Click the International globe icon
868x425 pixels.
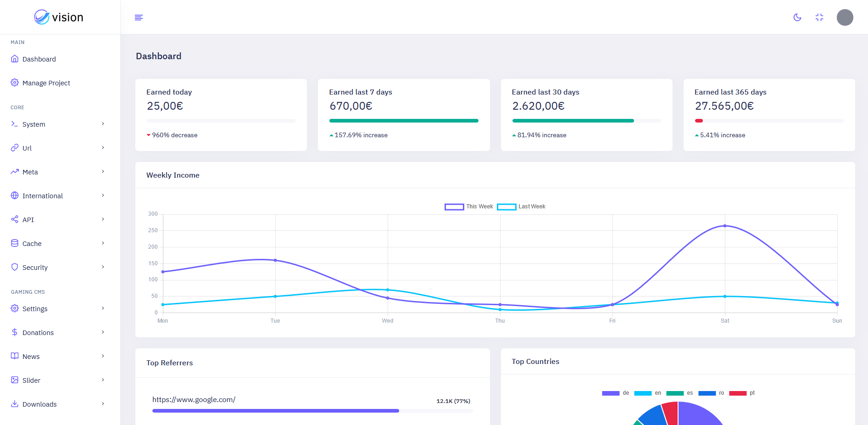pos(15,196)
